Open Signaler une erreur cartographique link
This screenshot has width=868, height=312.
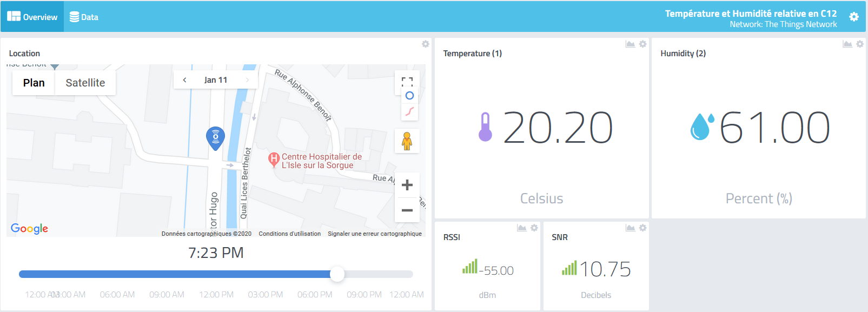coord(375,234)
